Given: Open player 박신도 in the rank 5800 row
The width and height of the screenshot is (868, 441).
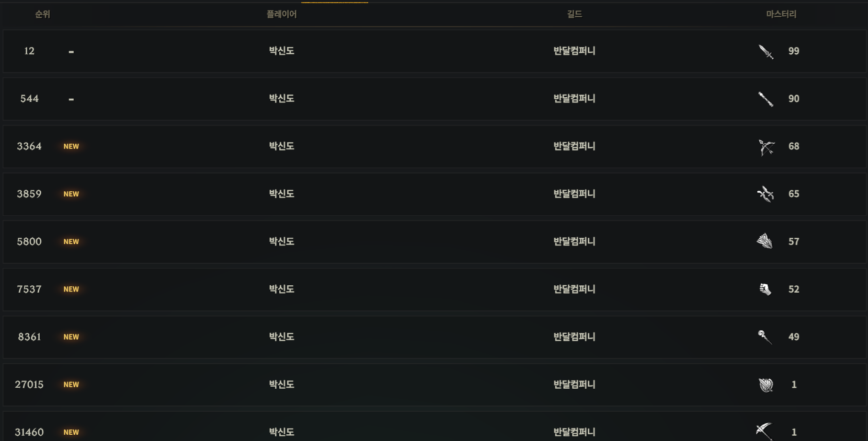Looking at the screenshot, I should pos(281,241).
